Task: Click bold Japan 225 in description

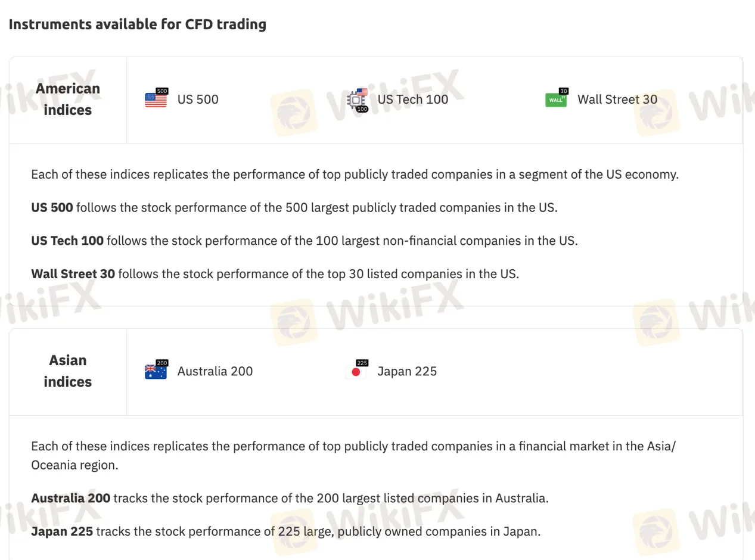Action: pos(62,531)
